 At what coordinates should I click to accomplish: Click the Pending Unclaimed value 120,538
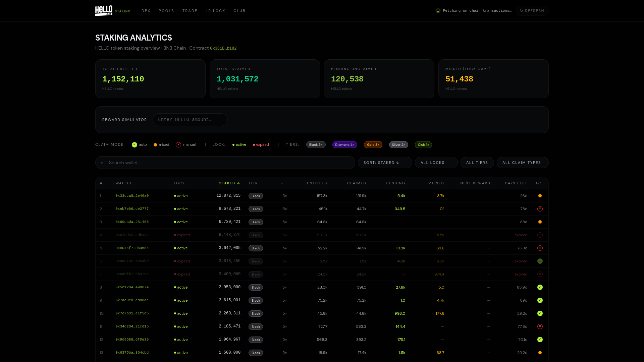click(x=347, y=79)
